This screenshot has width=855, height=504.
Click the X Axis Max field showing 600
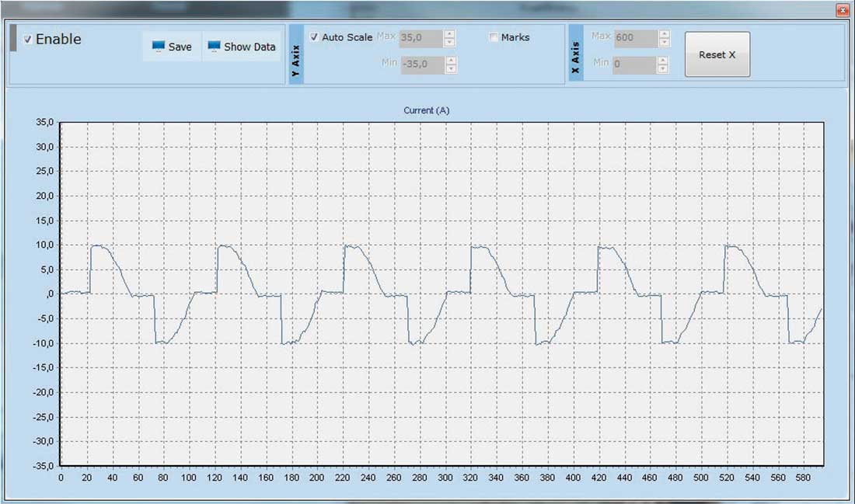[636, 38]
